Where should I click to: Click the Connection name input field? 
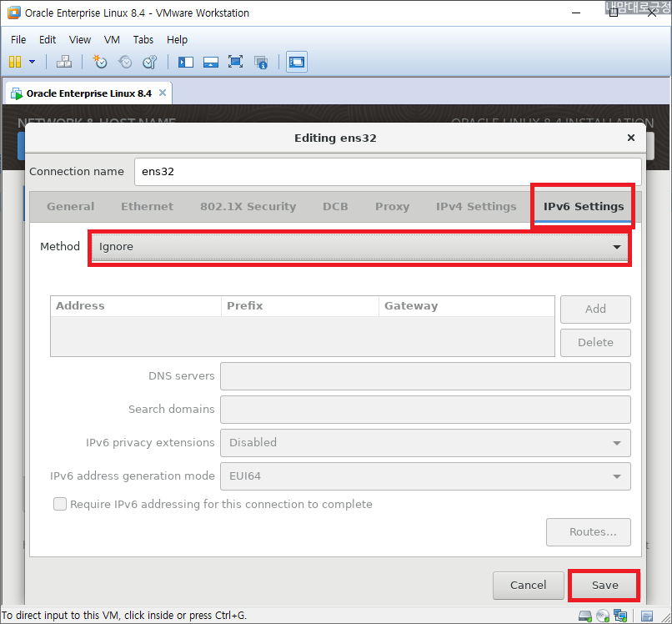pyautogui.click(x=388, y=172)
